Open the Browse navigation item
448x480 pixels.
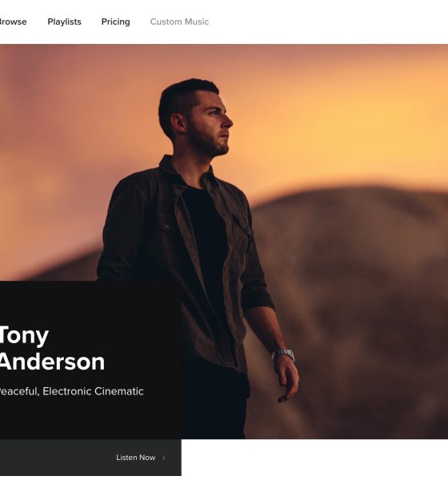click(13, 22)
